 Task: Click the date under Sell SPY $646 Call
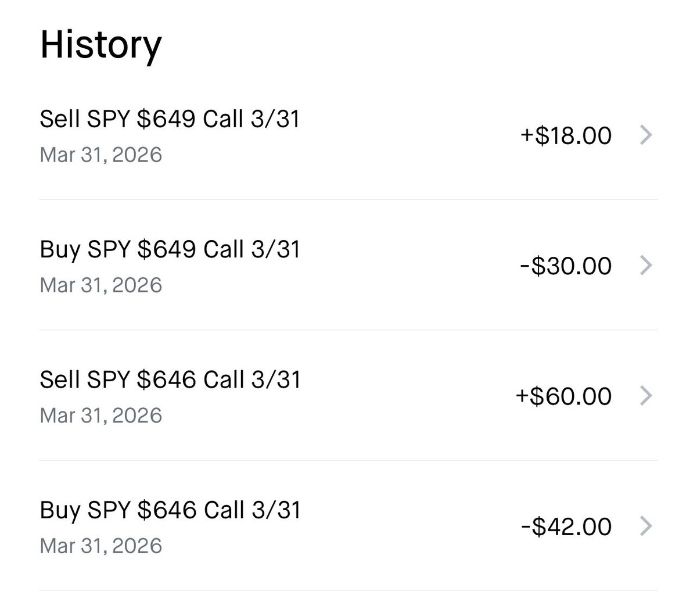tap(100, 416)
